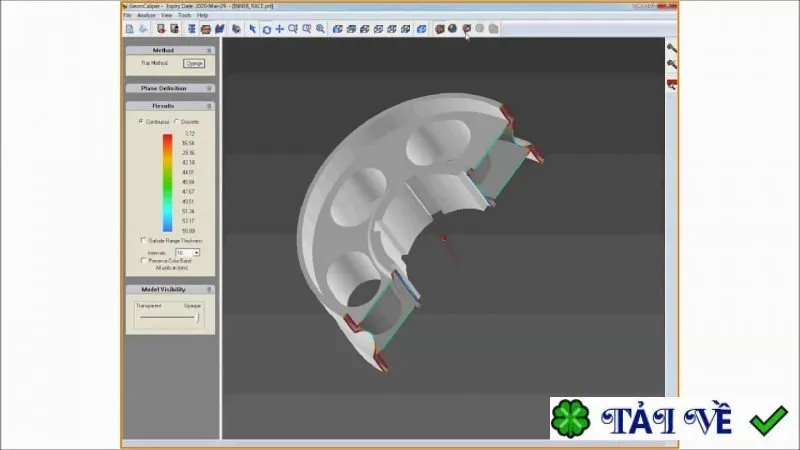Activate the rotate view tool
This screenshot has height=450, width=800.
pyautogui.click(x=266, y=29)
